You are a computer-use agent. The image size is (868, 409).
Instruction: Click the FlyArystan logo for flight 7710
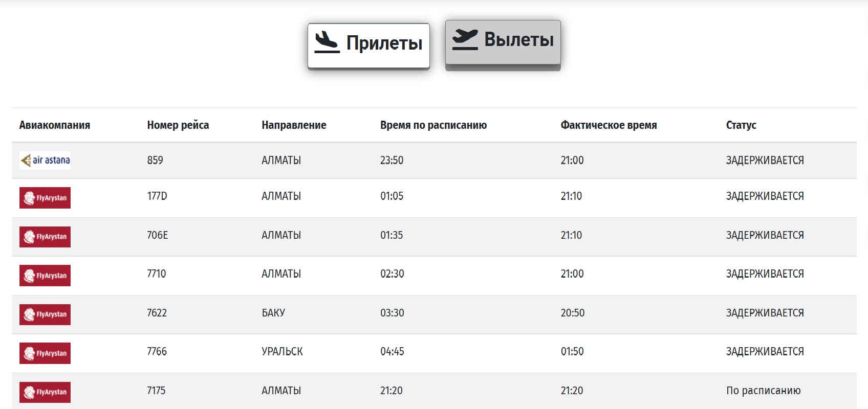[x=45, y=276]
